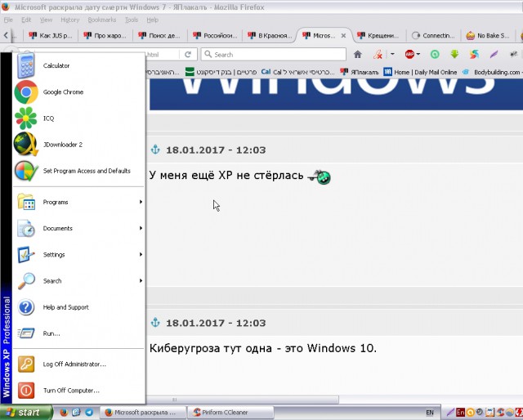This screenshot has height=420, width=523.
Task: Click the Telegram quick launch icon
Action: pos(89,413)
